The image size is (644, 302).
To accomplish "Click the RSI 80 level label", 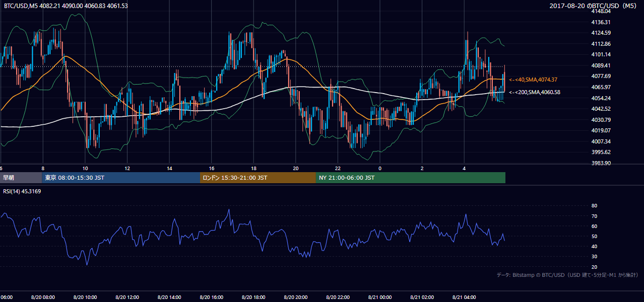I will point(594,206).
